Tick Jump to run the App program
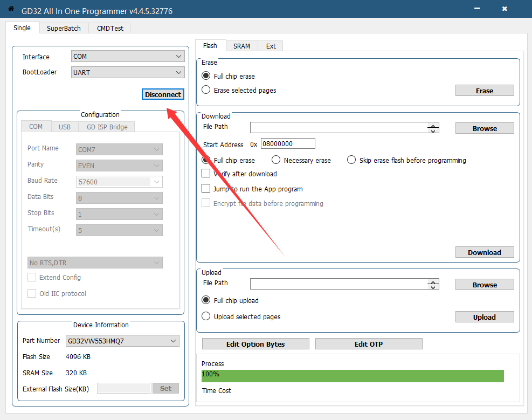532x420 pixels. tap(206, 189)
